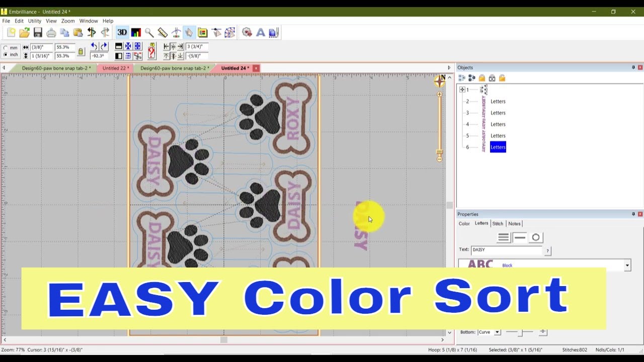Click the crossed-out lock icon in Objects
Screen dimensions: 644x362
(492, 78)
